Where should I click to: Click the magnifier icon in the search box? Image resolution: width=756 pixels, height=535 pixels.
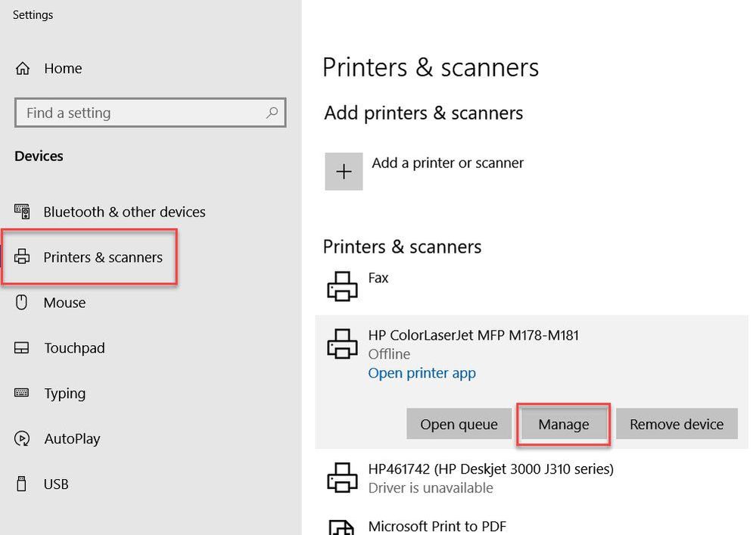click(x=272, y=112)
